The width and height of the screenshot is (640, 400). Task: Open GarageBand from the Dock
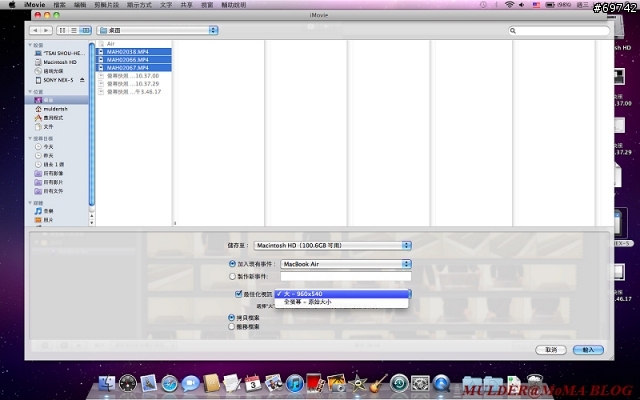click(x=378, y=384)
